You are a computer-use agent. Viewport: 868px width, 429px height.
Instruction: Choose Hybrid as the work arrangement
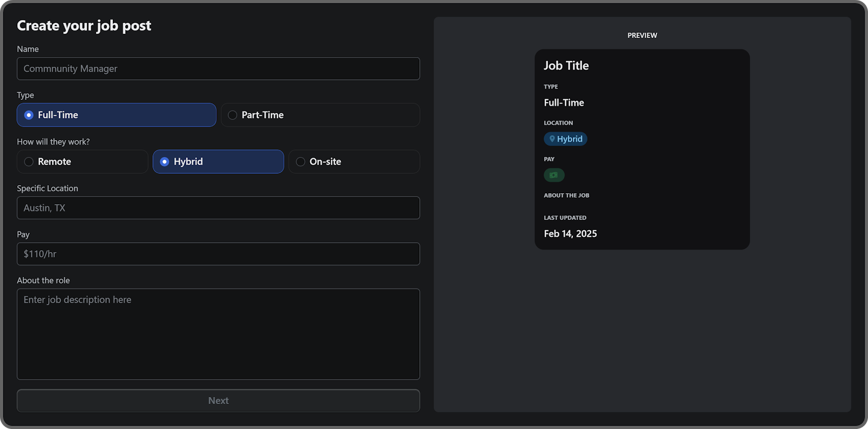pyautogui.click(x=218, y=162)
